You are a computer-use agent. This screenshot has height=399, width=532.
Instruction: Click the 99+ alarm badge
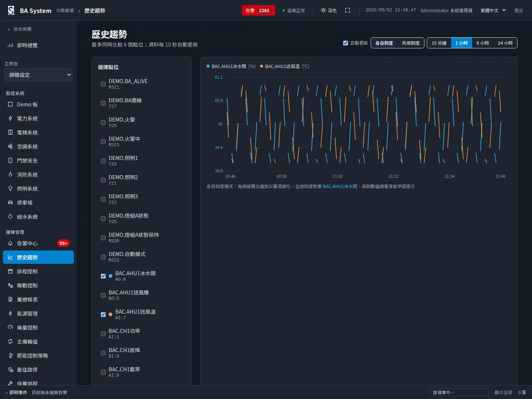[x=63, y=243]
